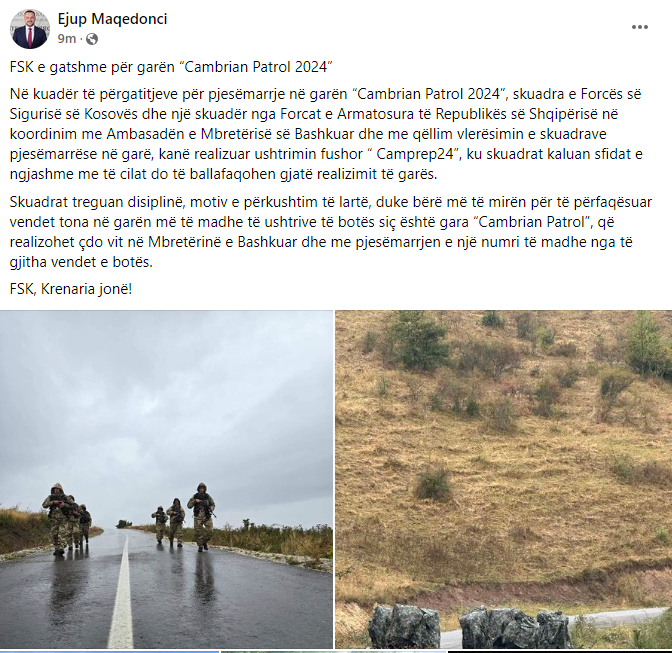The width and height of the screenshot is (672, 653).
Task: Click the paragraph beginning "Në kuadër të përgatitjeve"
Action: 326,134
